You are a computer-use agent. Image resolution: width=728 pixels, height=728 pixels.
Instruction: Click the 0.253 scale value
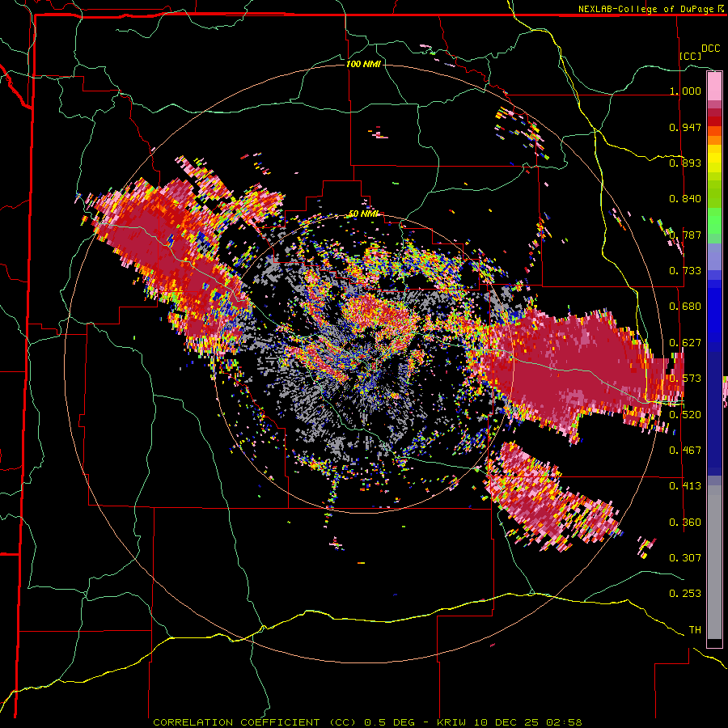pyautogui.click(x=685, y=594)
